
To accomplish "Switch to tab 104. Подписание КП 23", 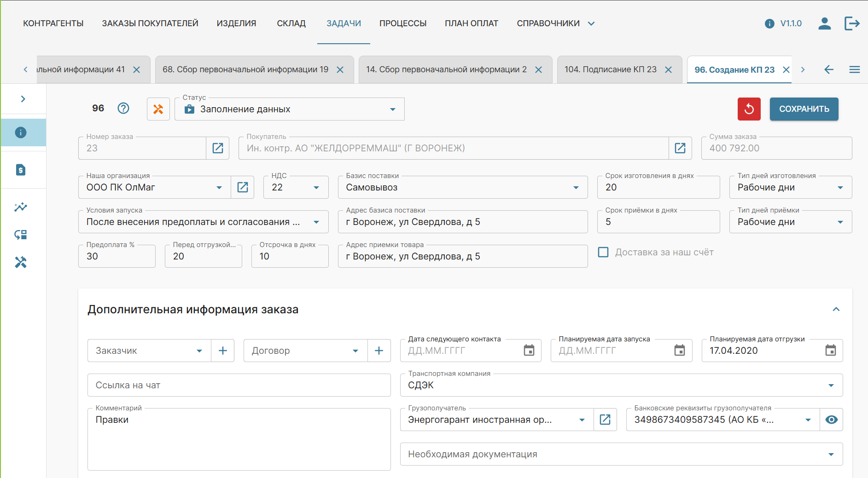I will 610,69.
